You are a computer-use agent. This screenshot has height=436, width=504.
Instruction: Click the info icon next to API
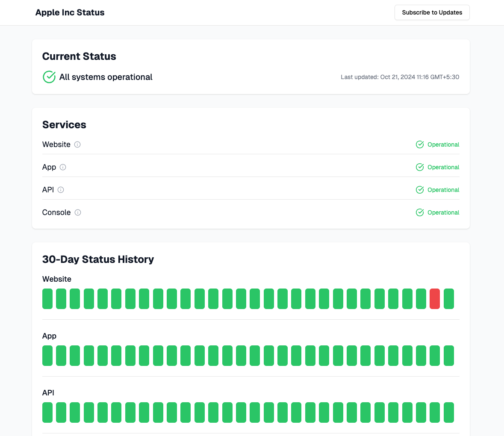[x=61, y=190]
